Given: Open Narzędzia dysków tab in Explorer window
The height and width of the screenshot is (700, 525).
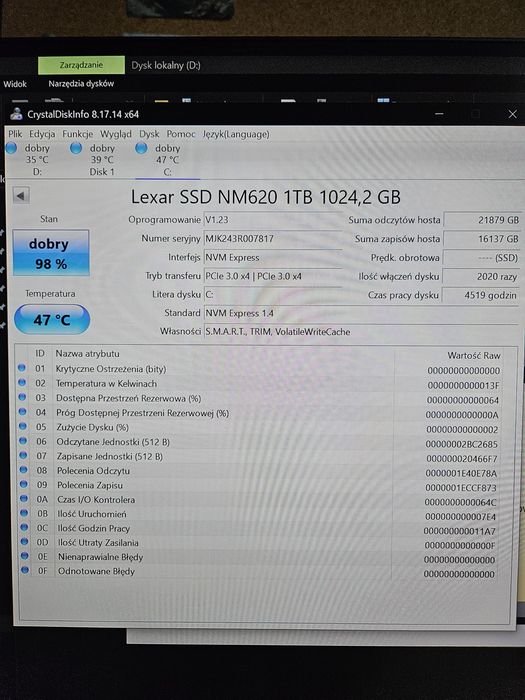Looking at the screenshot, I should (x=81, y=83).
